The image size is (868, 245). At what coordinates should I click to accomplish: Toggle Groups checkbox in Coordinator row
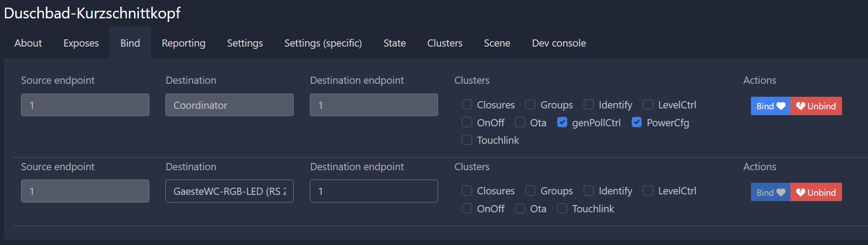[530, 104]
